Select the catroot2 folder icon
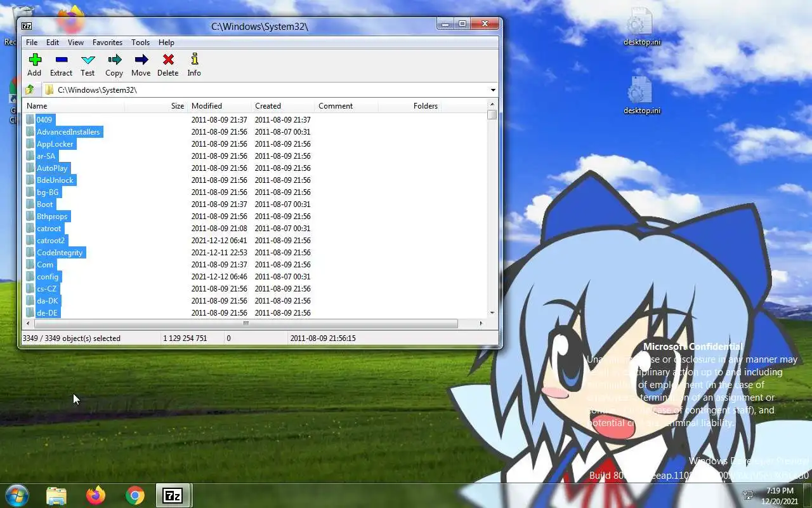812x508 pixels. pyautogui.click(x=30, y=240)
